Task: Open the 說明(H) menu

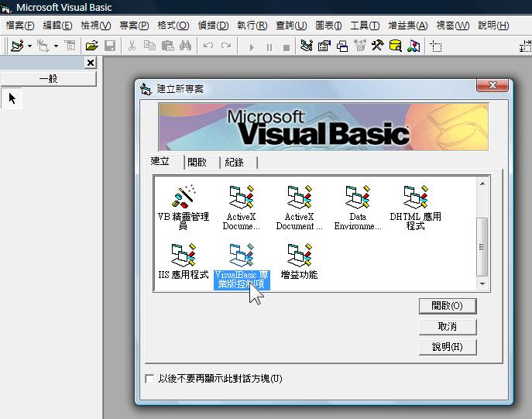Action: coord(493,26)
